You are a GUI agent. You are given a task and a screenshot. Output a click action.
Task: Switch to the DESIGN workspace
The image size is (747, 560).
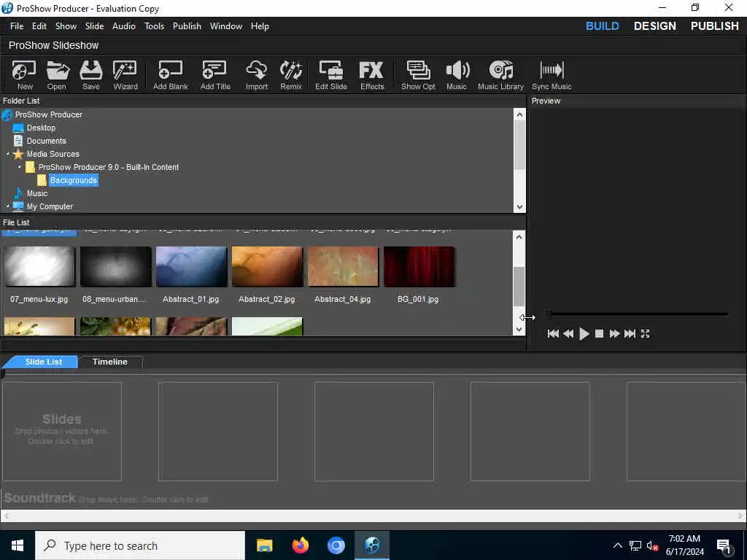click(654, 26)
